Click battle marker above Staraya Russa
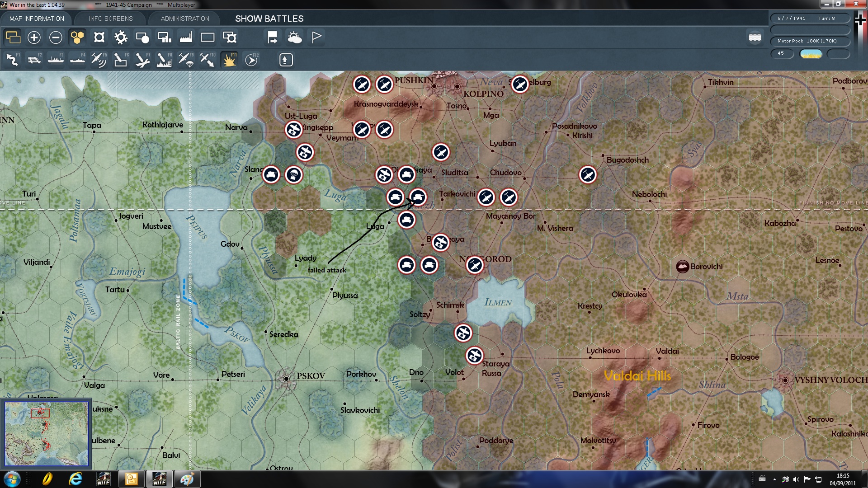Viewport: 868px width, 488px height. [475, 355]
